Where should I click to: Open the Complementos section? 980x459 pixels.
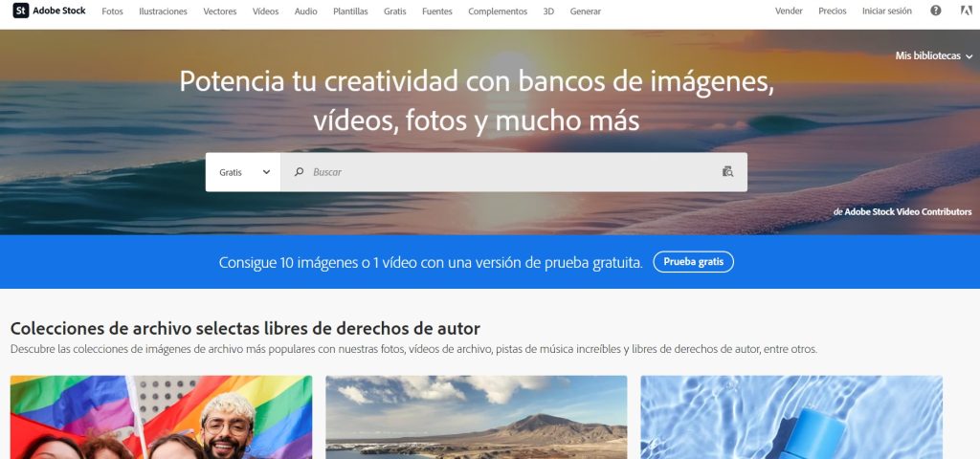point(498,11)
